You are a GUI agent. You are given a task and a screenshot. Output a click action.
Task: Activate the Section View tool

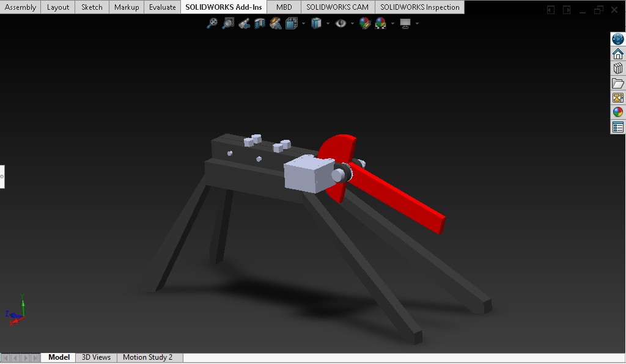[260, 23]
